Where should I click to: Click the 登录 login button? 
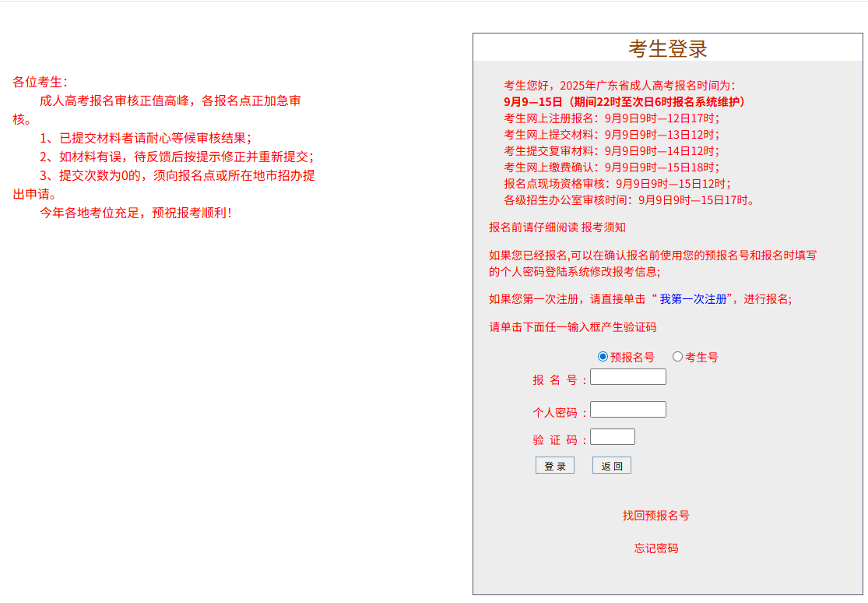(x=555, y=465)
